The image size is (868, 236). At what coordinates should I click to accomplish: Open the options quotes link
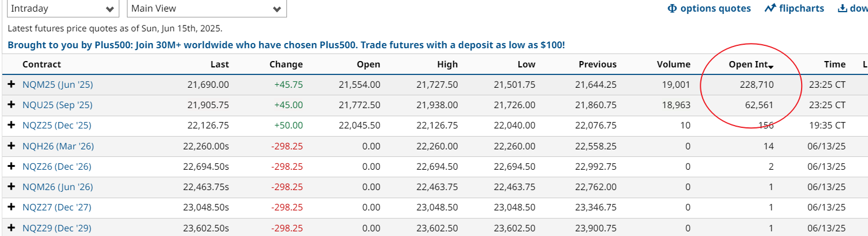(709, 9)
